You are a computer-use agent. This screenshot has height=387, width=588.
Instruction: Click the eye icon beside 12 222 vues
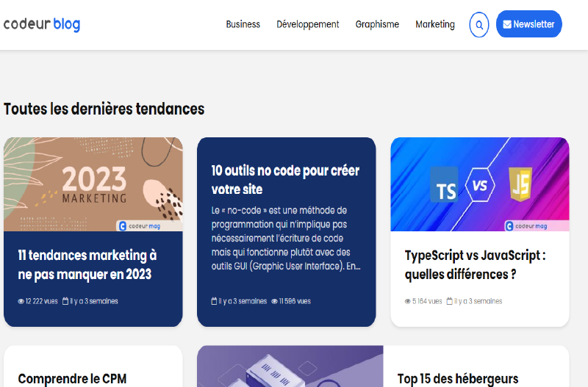[x=21, y=301]
